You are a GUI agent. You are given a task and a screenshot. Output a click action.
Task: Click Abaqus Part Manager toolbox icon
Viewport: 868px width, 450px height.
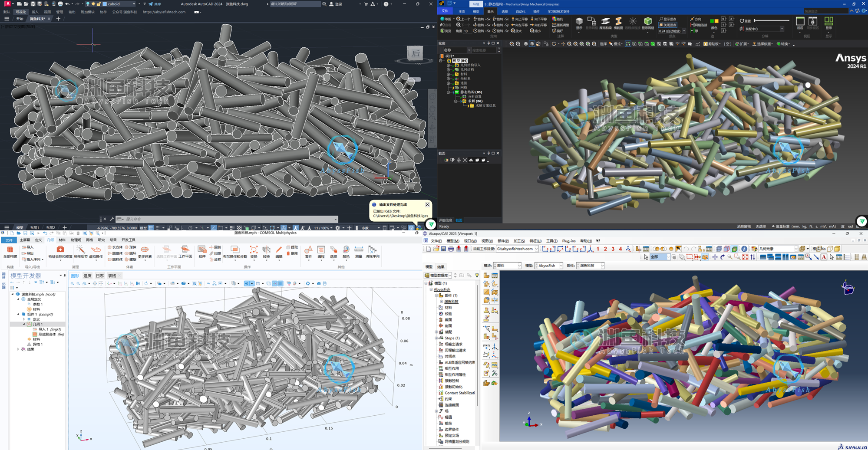coord(495,276)
